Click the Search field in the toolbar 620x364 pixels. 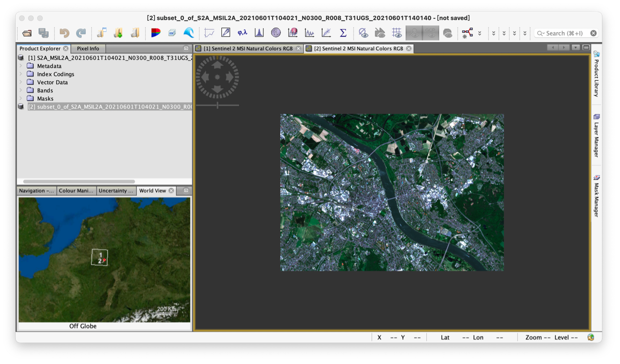coord(566,33)
